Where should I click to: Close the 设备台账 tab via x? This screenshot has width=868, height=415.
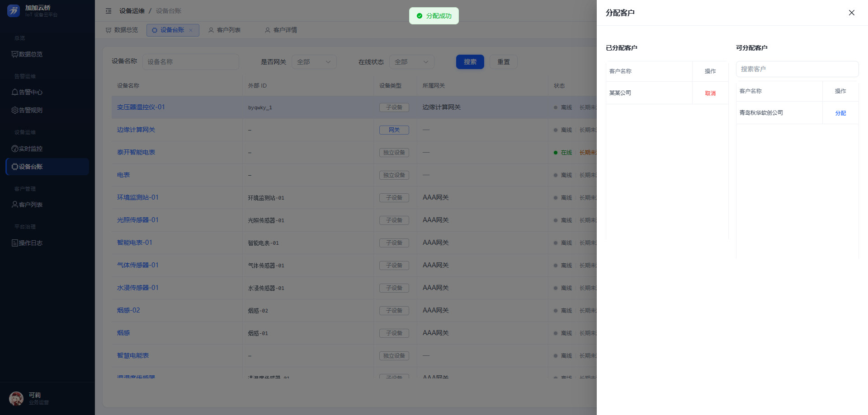191,30
